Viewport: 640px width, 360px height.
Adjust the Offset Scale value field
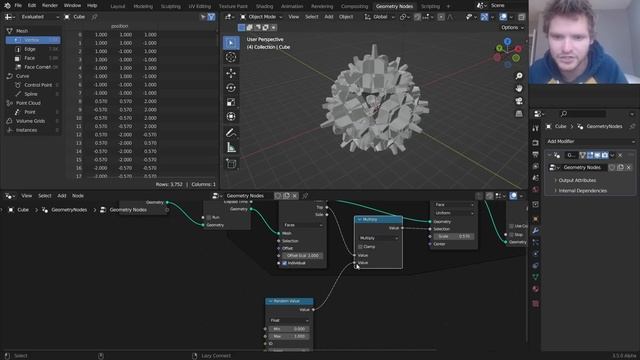(x=302, y=256)
